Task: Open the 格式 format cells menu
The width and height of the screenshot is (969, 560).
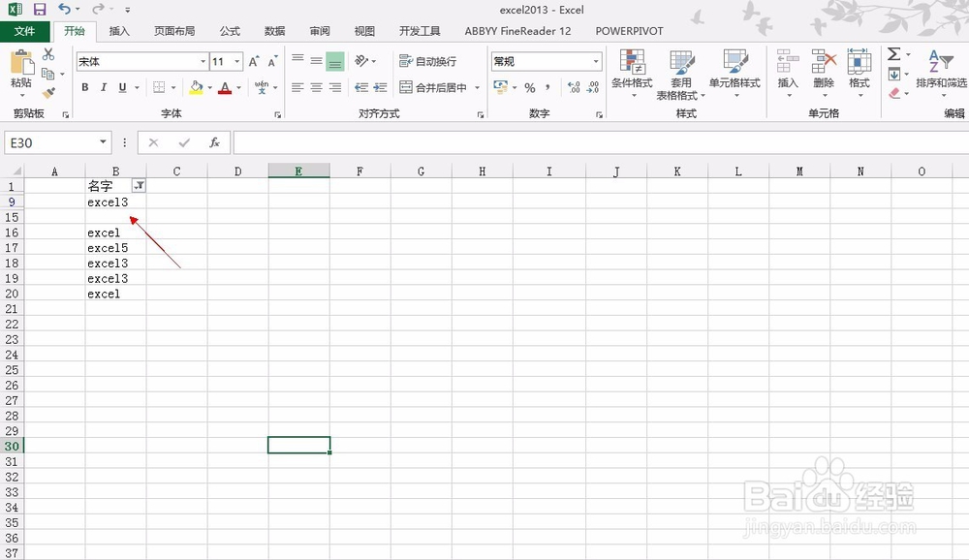Action: pyautogui.click(x=860, y=73)
